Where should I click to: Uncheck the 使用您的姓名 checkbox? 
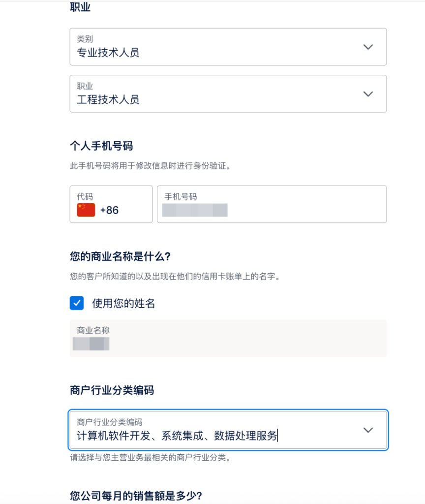point(77,303)
